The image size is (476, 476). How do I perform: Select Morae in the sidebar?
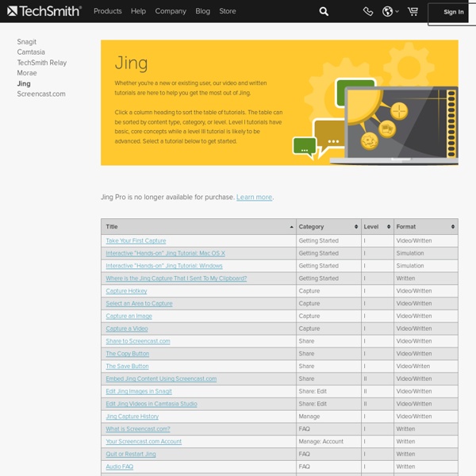[x=27, y=73]
